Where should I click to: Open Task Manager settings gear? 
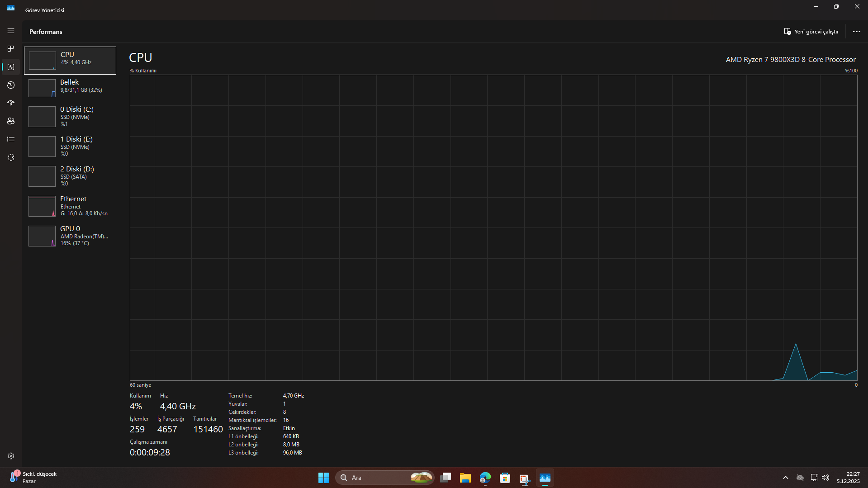pyautogui.click(x=11, y=456)
